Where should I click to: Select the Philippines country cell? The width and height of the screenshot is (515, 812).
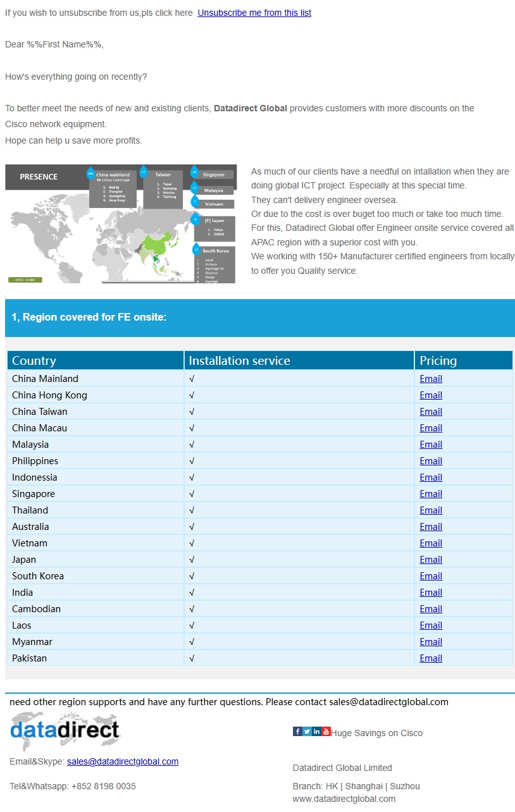coord(96,461)
